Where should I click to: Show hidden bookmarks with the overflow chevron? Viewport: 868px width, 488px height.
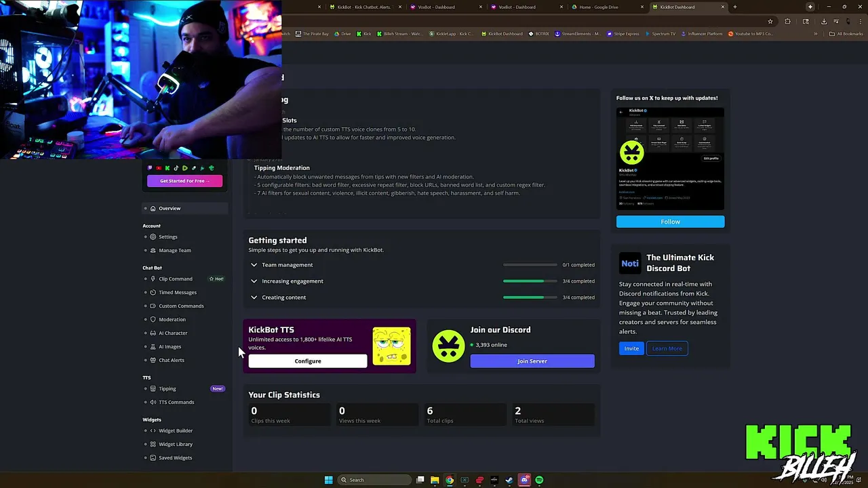tap(816, 34)
